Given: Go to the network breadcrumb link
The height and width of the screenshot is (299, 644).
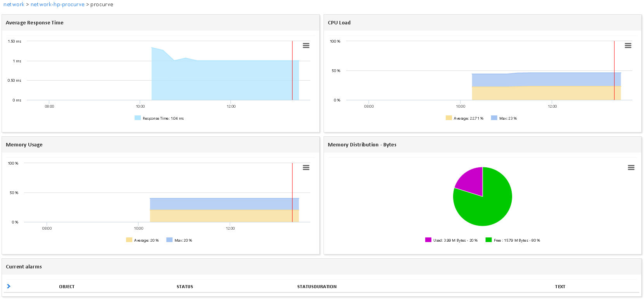Looking at the screenshot, I should point(14,5).
